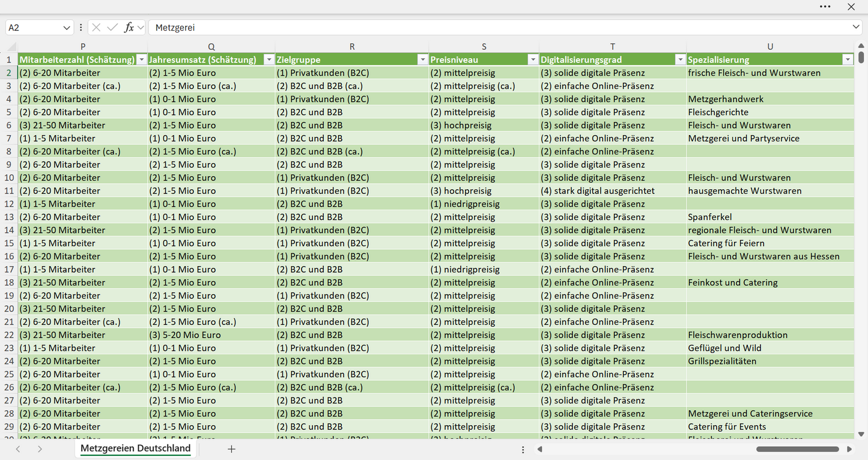868x460 pixels.
Task: Go to previous sheet arrow
Action: click(x=18, y=449)
